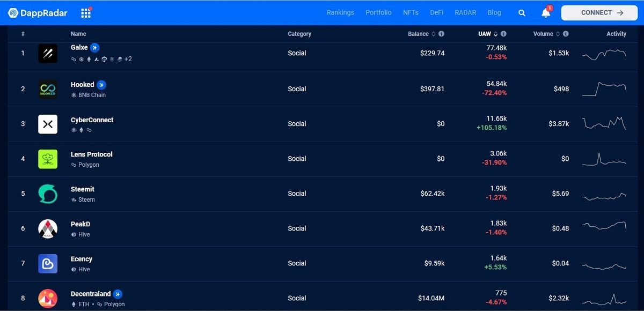Open the Portfolio menu item
This screenshot has height=311, width=644.
click(378, 12)
